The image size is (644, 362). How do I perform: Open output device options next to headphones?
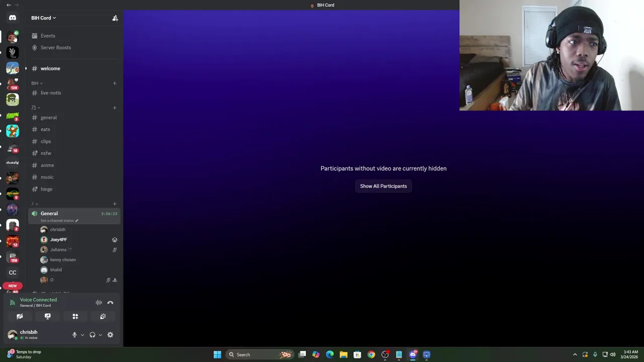(x=100, y=335)
